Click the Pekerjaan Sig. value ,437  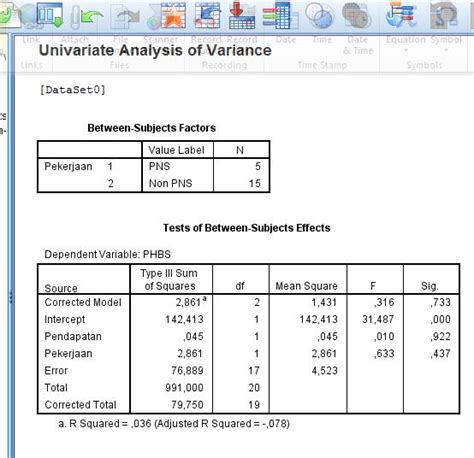tap(440, 353)
